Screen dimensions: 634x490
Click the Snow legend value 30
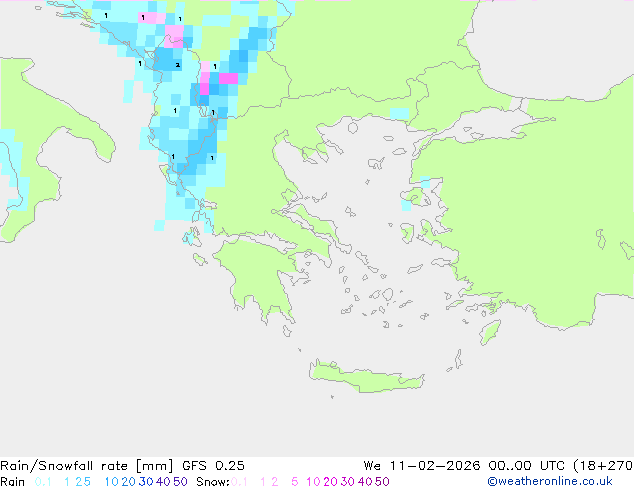pos(348,482)
